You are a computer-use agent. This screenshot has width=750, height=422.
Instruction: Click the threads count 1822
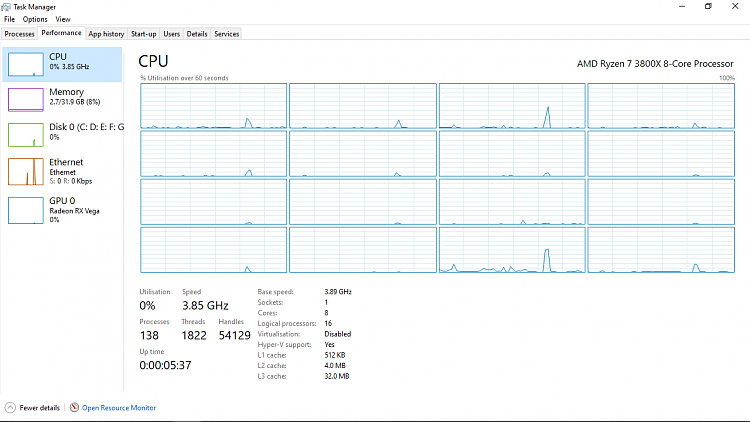(194, 335)
